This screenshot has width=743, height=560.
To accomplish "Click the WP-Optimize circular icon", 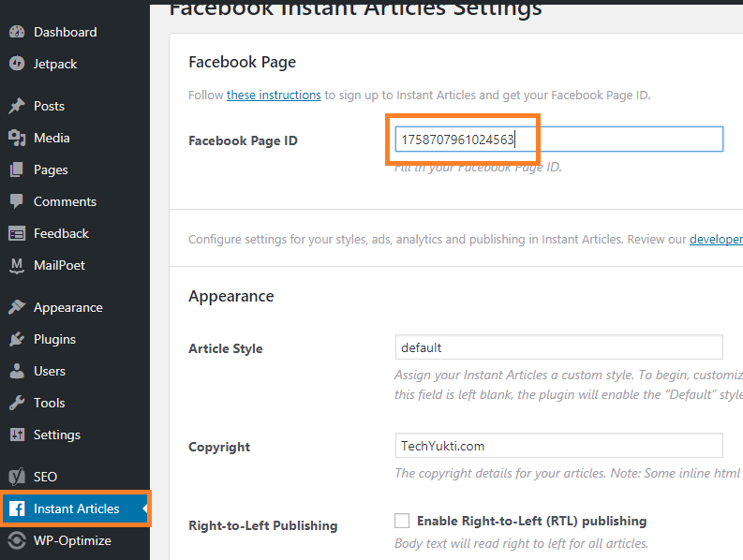I will click(17, 540).
